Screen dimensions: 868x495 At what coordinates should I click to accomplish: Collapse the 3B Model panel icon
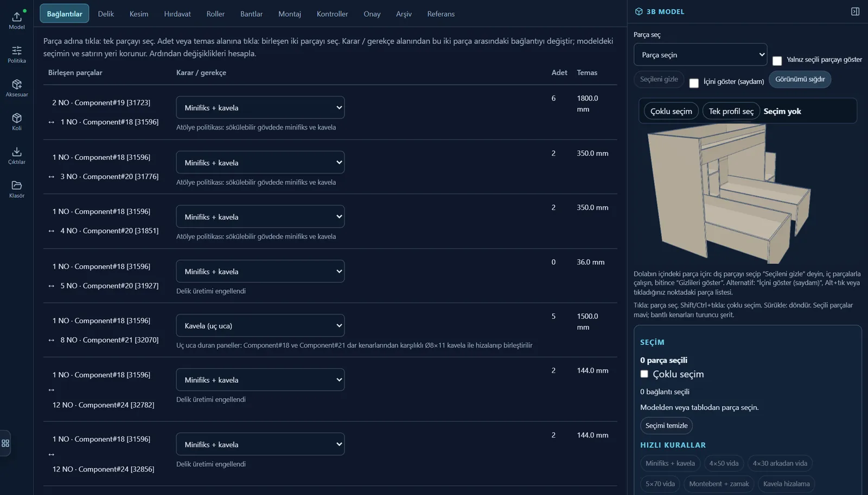click(x=855, y=11)
